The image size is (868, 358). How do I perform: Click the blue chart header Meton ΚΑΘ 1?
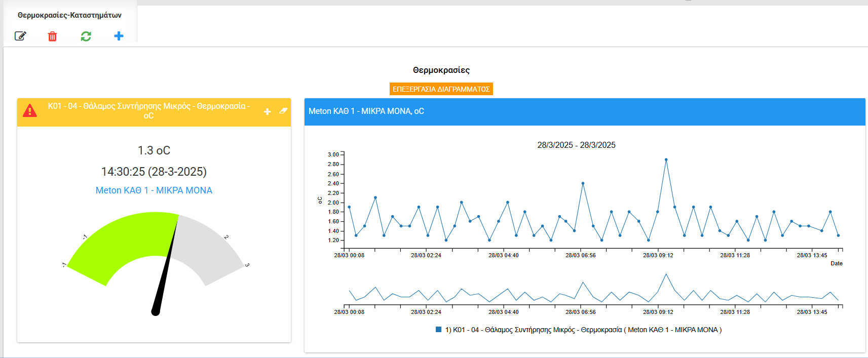(x=366, y=111)
